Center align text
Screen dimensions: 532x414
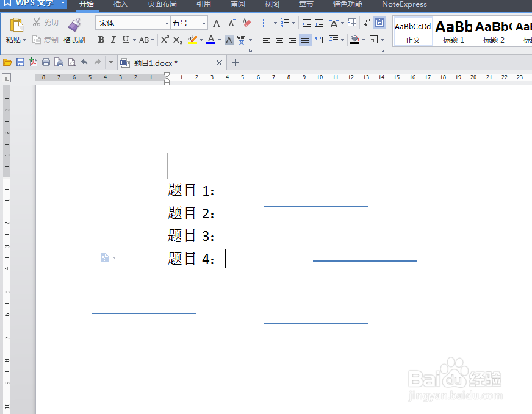click(279, 40)
